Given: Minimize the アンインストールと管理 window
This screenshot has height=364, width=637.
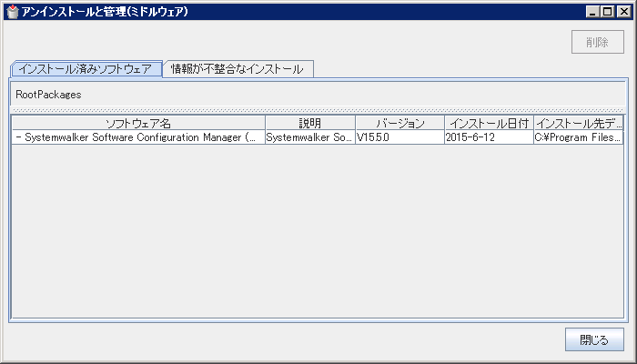Looking at the screenshot, I should pyautogui.click(x=592, y=12).
